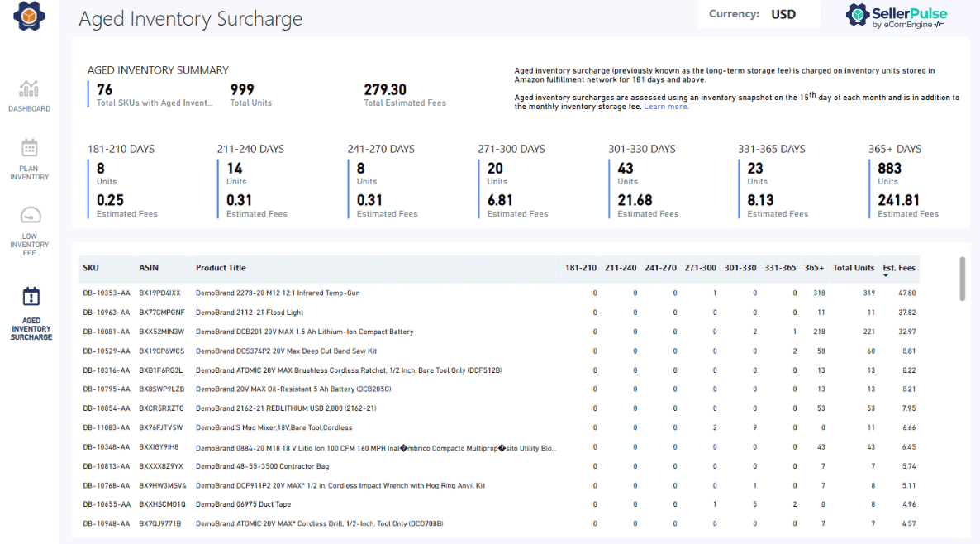Click the hexagon app logo atop the sidebar
The image size is (980, 544).
(29, 16)
